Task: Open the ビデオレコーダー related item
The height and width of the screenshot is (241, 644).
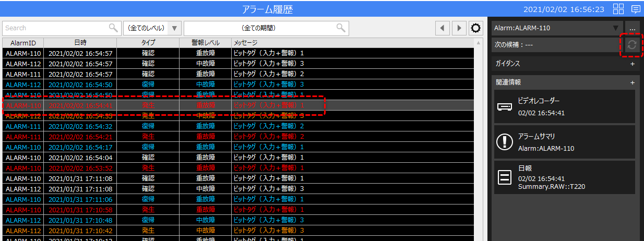Action: pyautogui.click(x=564, y=106)
